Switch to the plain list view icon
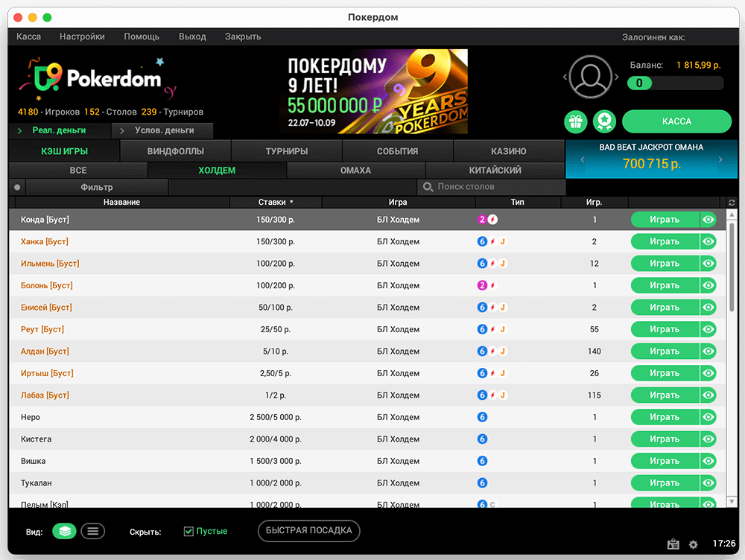The width and height of the screenshot is (745, 560). pyautogui.click(x=92, y=531)
